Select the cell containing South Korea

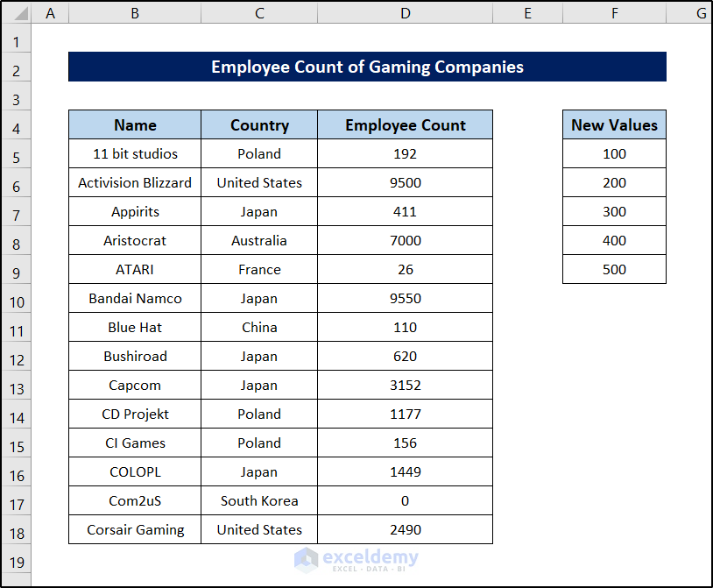tap(259, 500)
